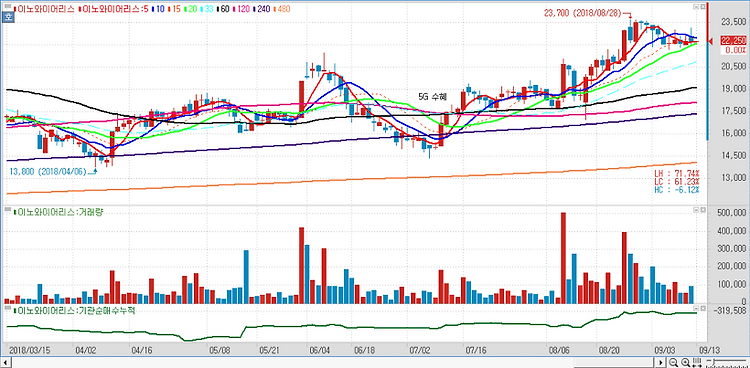Click the red current-price arrow marker

click(x=712, y=41)
